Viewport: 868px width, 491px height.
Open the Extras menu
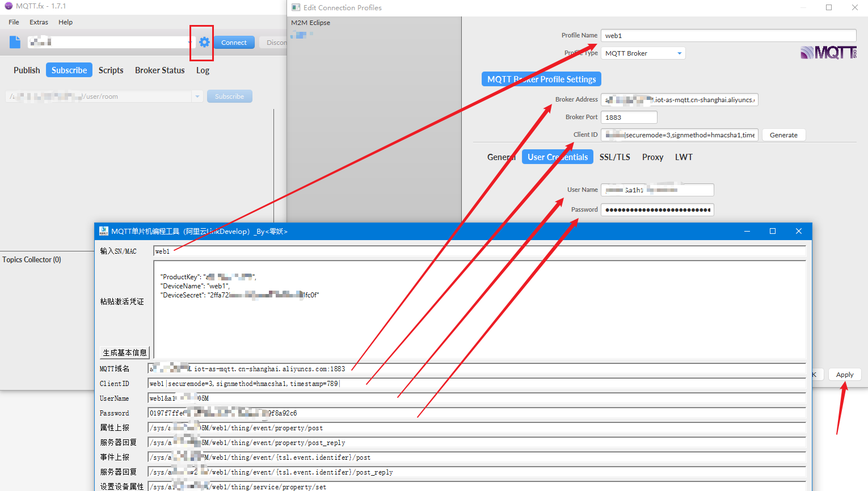(39, 22)
